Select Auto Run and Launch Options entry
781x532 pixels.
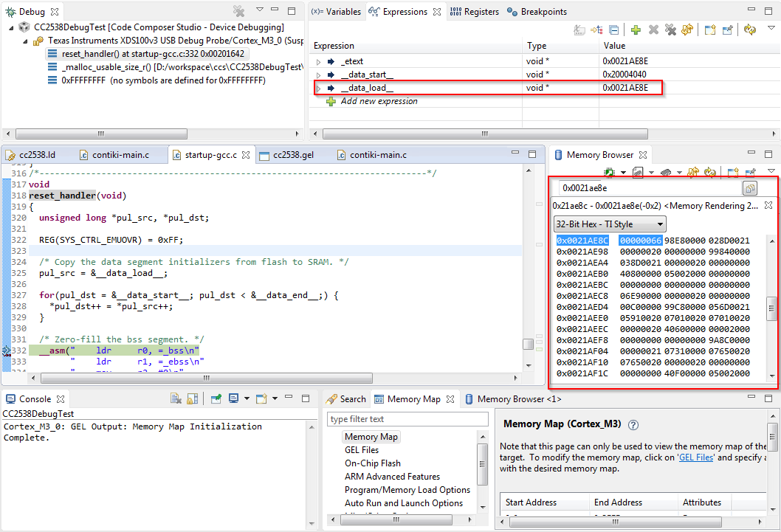404,504
